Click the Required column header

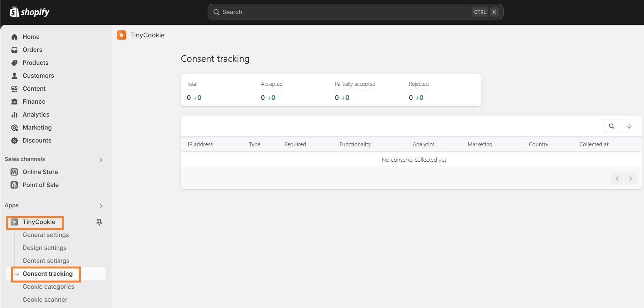tap(295, 144)
